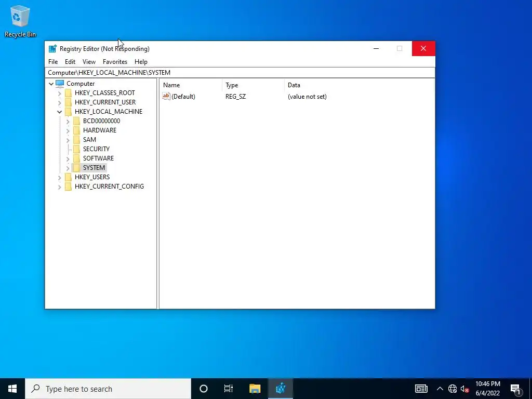This screenshot has width=532, height=399.
Task: Select the (Default) value name
Action: click(183, 97)
